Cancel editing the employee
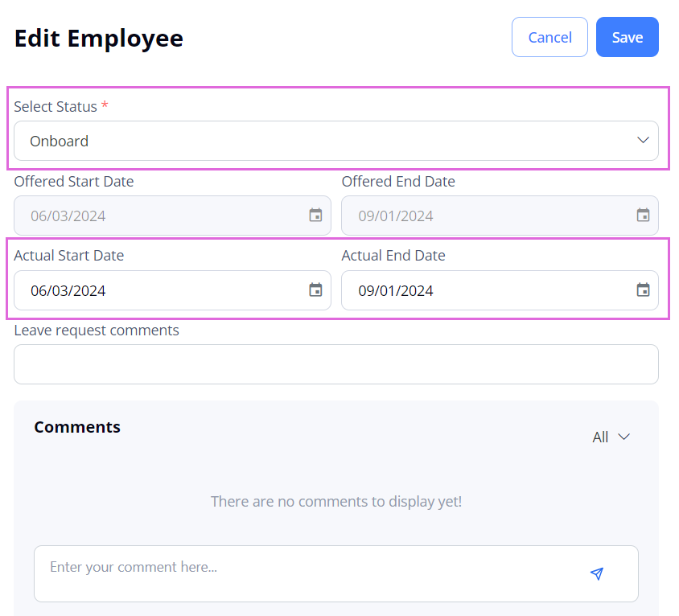The height and width of the screenshot is (616, 679). point(549,37)
